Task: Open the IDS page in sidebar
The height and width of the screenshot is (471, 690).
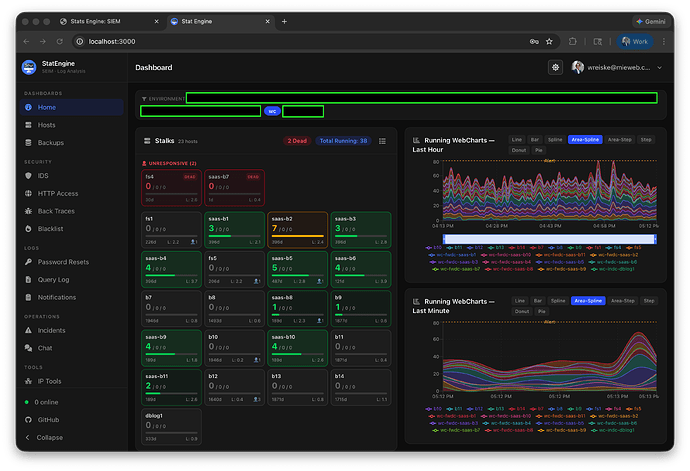Action: click(42, 175)
